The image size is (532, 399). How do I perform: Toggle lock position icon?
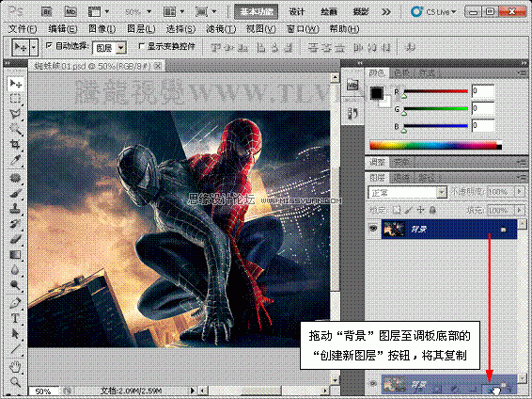[421, 210]
